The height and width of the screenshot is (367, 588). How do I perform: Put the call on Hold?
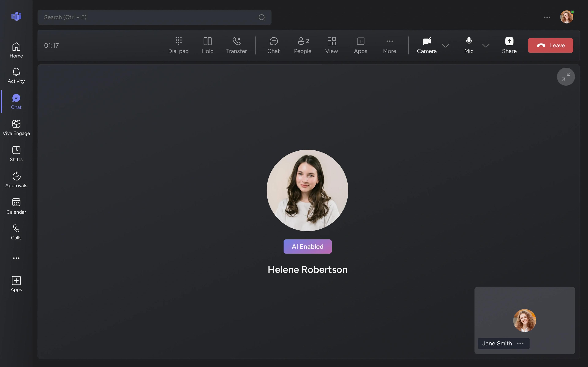[x=207, y=45]
